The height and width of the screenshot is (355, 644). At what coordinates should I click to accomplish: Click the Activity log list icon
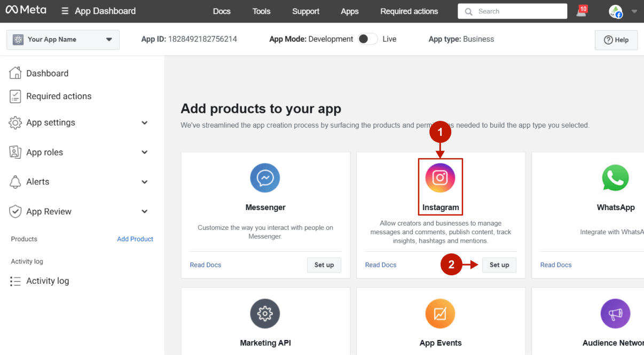point(15,281)
